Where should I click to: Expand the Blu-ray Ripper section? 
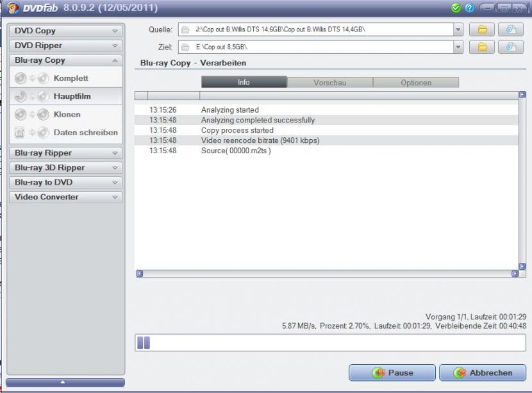pyautogui.click(x=65, y=153)
